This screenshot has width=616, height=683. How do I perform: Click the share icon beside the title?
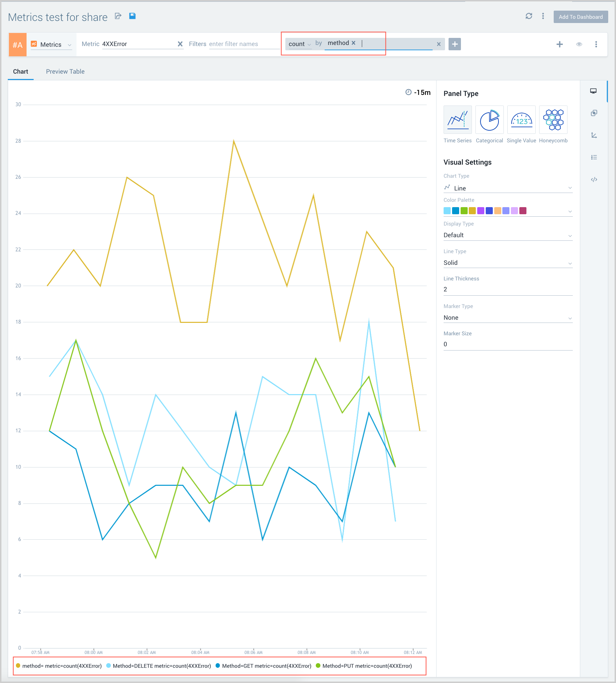pos(118,16)
